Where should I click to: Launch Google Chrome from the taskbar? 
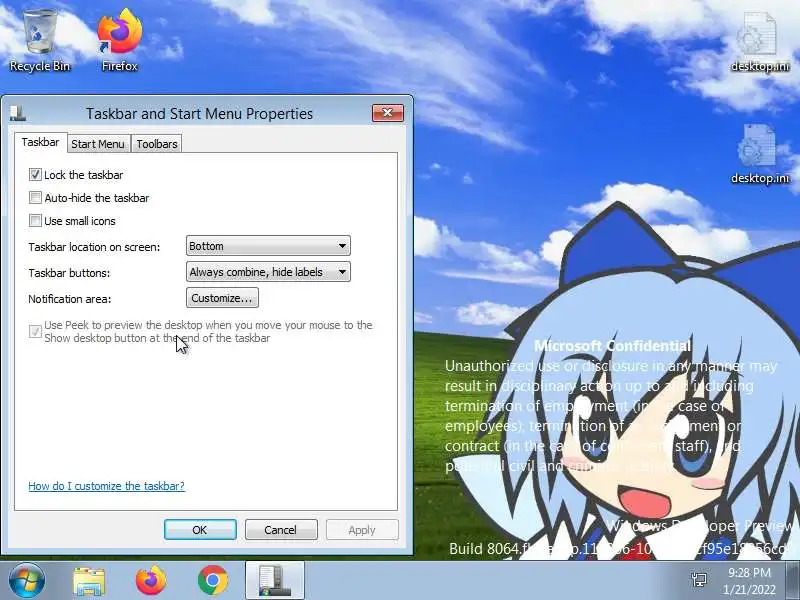(x=213, y=580)
